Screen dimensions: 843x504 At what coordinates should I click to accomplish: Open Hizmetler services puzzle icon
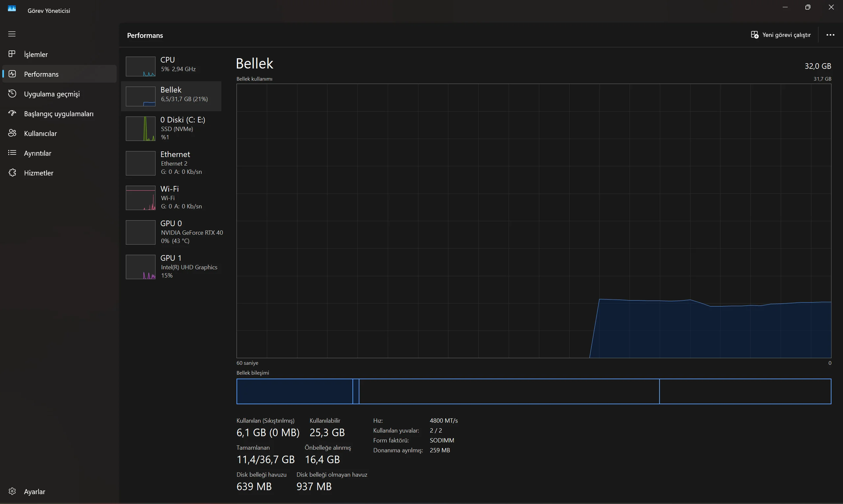[x=12, y=172]
